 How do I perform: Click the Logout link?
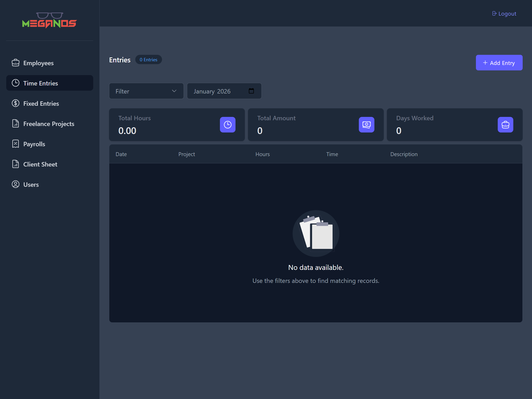coord(503,13)
